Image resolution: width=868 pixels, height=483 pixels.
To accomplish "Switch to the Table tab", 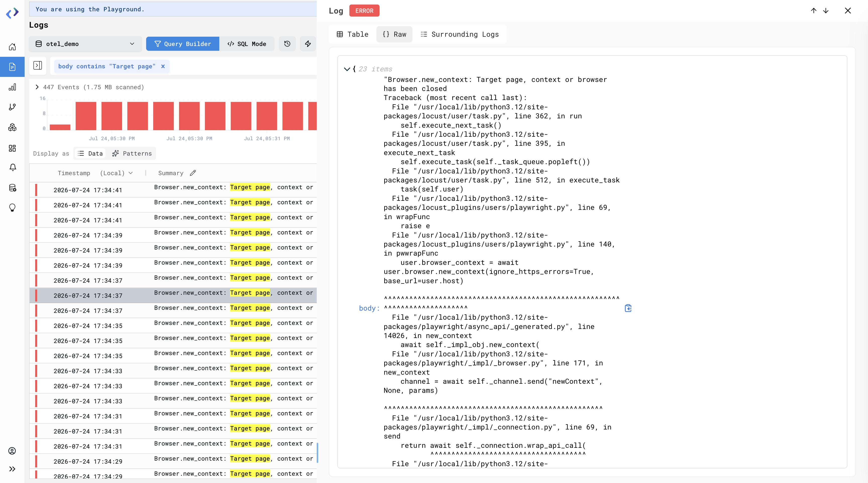I will pyautogui.click(x=352, y=34).
